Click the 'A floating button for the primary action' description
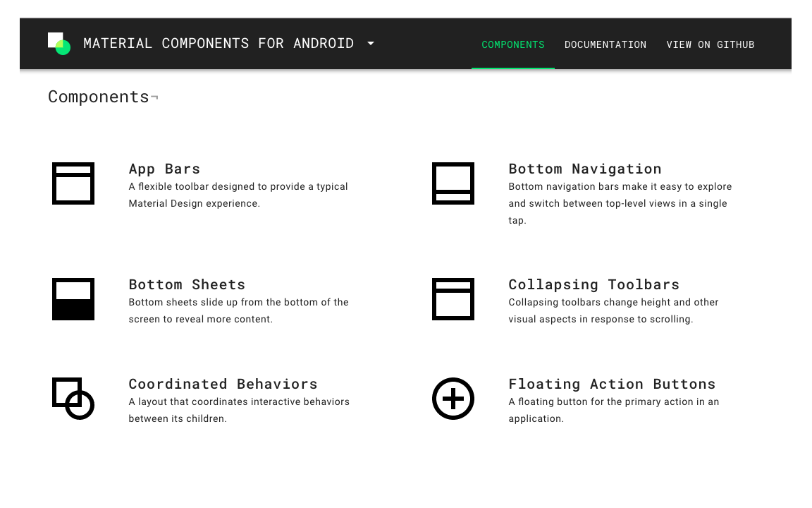 pyautogui.click(x=614, y=410)
